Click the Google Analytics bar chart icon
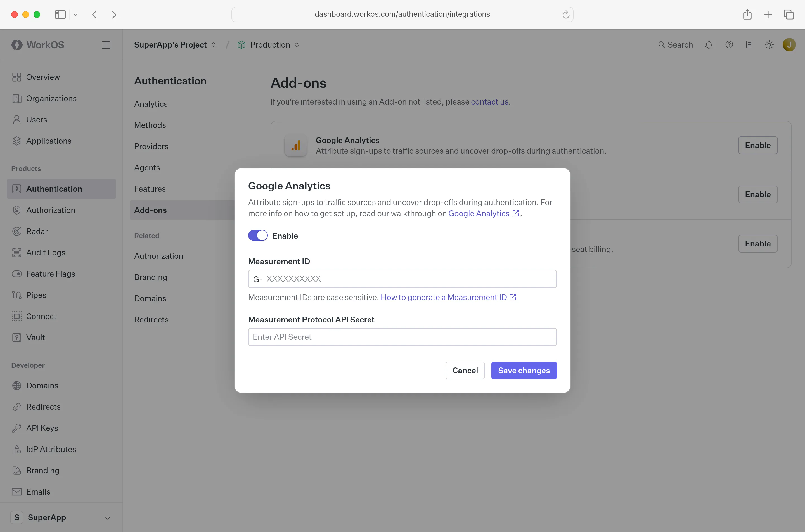This screenshot has height=532, width=805. [x=296, y=146]
